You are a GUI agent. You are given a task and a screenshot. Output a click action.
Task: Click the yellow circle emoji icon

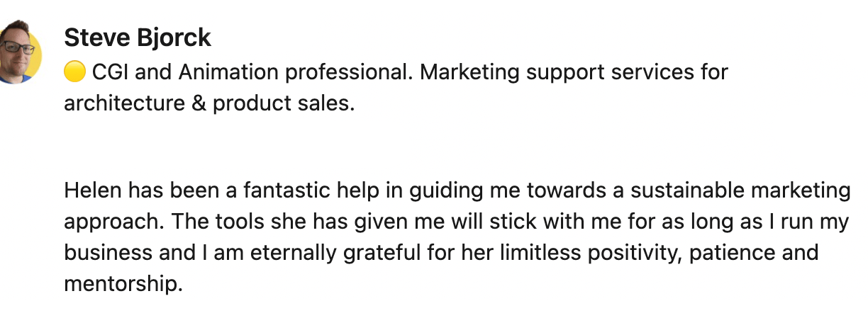[74, 72]
